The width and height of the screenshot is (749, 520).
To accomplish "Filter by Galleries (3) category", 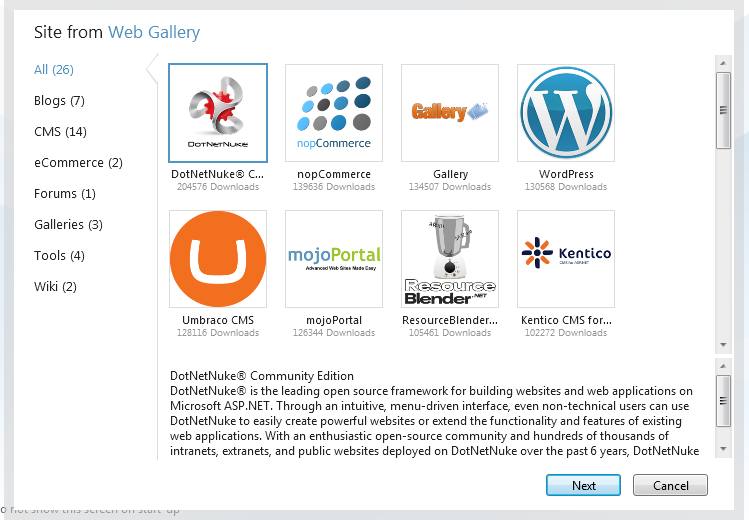I will point(68,225).
